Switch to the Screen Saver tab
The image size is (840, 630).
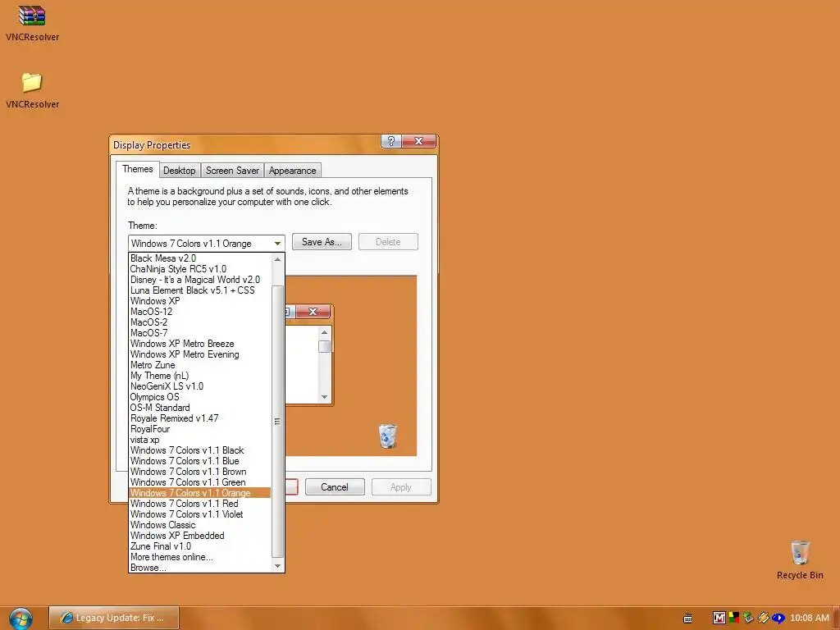coord(232,171)
